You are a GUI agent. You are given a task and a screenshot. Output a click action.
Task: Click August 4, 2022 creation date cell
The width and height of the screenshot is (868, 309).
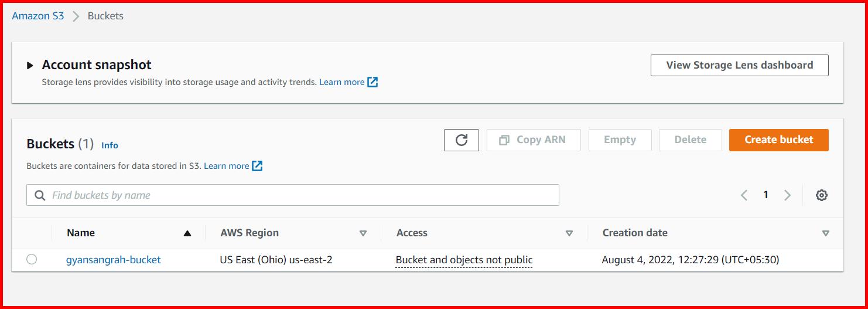coord(691,259)
